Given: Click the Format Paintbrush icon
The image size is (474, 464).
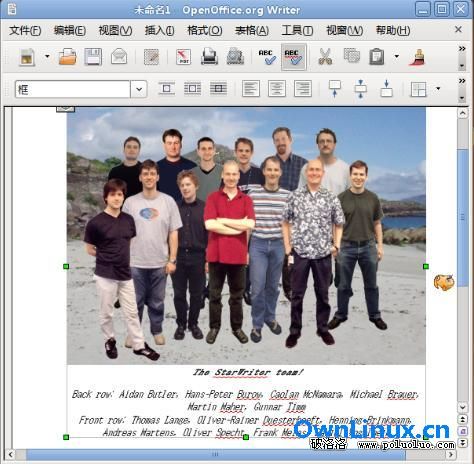Looking at the screenshot, I should (417, 57).
